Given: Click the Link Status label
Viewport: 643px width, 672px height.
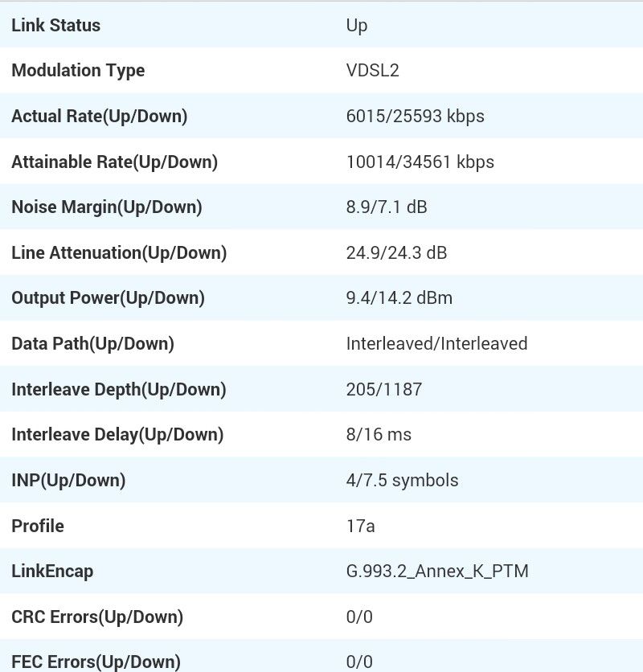Looking at the screenshot, I should (55, 25).
